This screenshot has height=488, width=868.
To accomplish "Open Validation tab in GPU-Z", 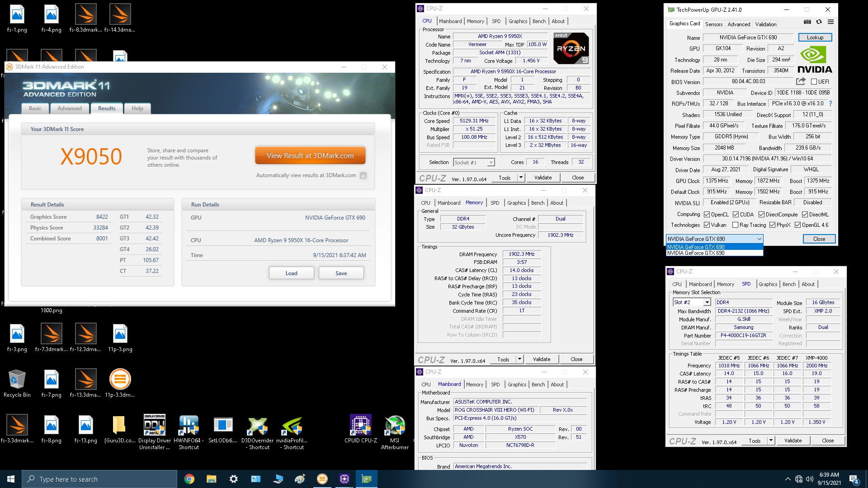I will (766, 24).
